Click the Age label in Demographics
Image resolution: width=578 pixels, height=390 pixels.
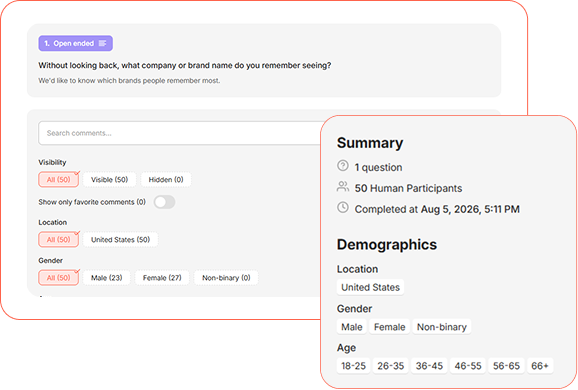click(347, 348)
